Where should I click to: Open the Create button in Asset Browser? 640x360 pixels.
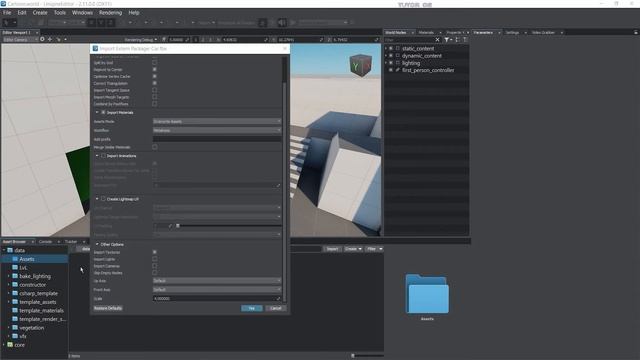point(353,249)
